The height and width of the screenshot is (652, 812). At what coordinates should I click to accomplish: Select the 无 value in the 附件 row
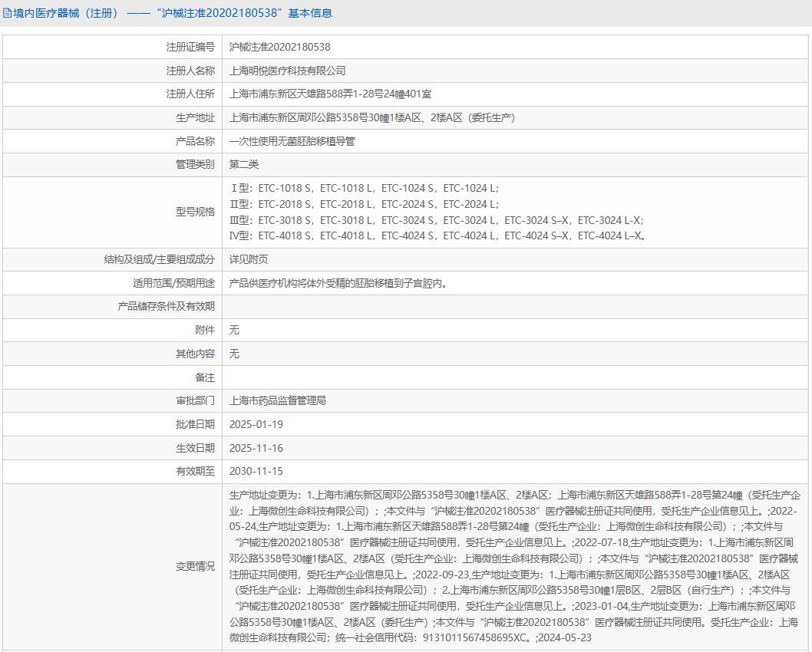[x=234, y=330]
